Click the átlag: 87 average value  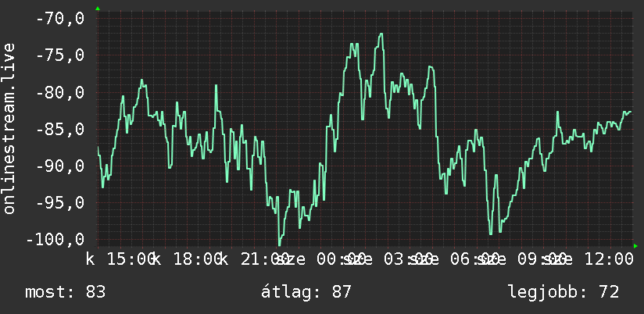[x=306, y=292]
